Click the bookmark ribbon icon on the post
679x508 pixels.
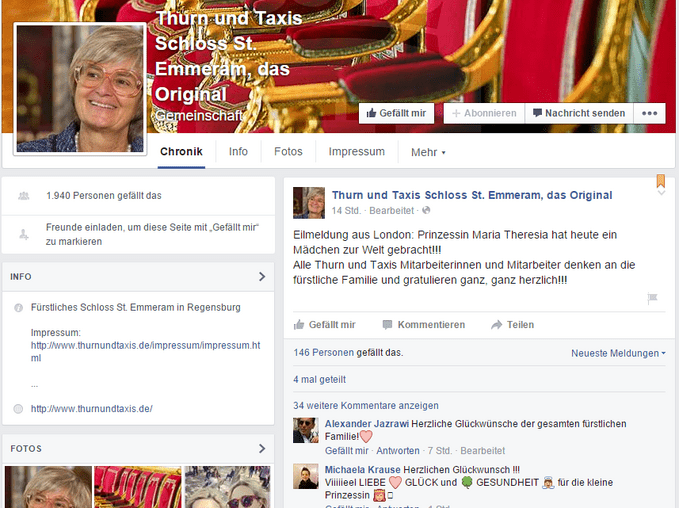(x=660, y=182)
